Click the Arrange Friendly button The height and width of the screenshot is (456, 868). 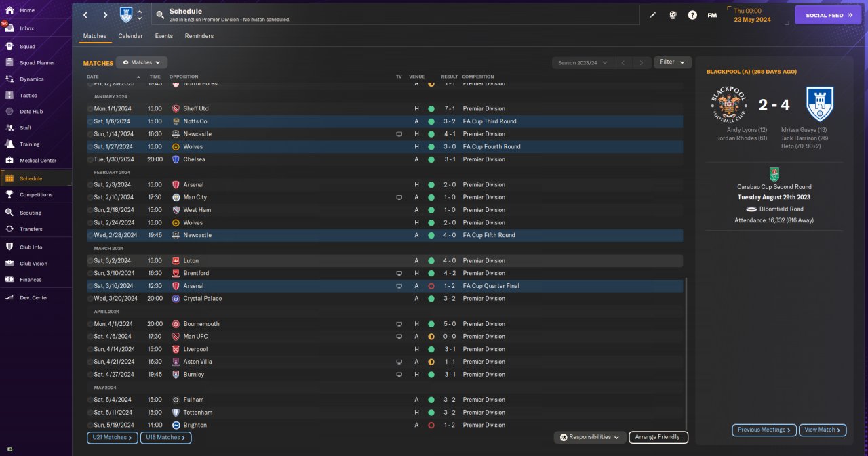pos(658,438)
